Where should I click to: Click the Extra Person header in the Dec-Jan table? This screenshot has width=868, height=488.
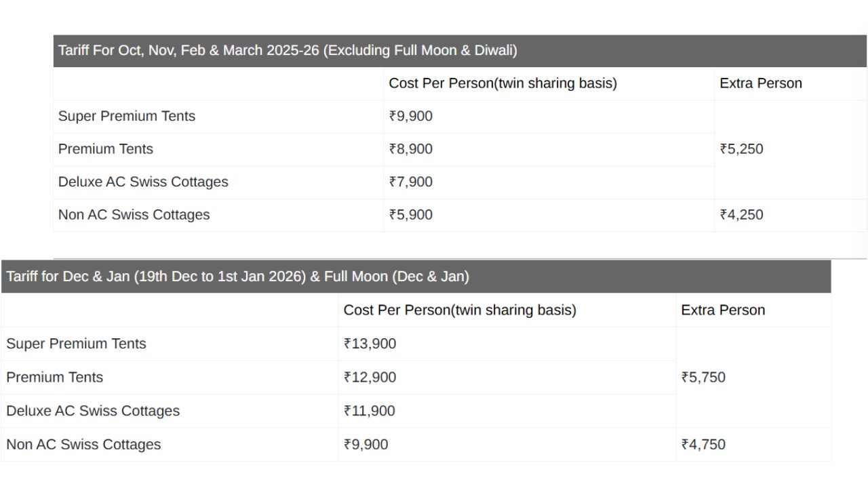pos(723,310)
